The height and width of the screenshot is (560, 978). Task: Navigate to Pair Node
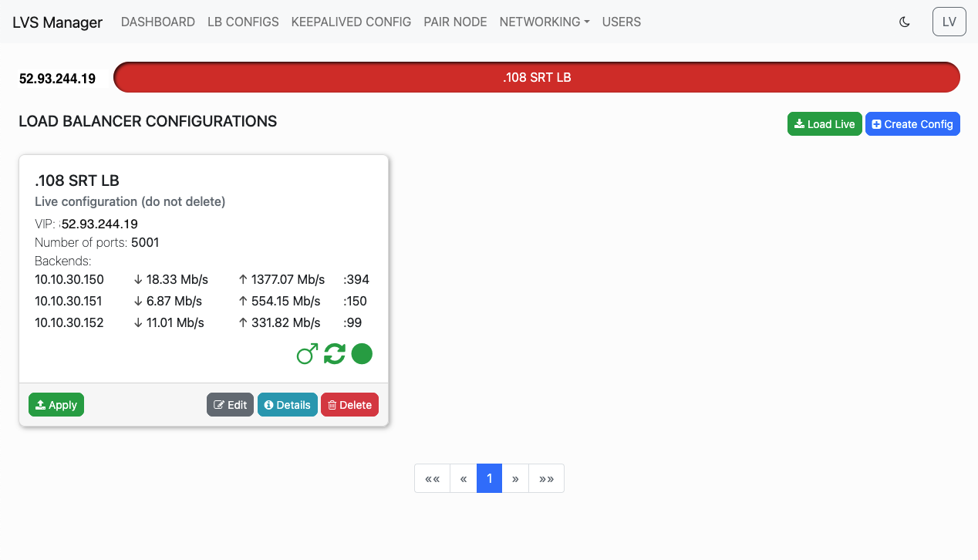pos(455,22)
